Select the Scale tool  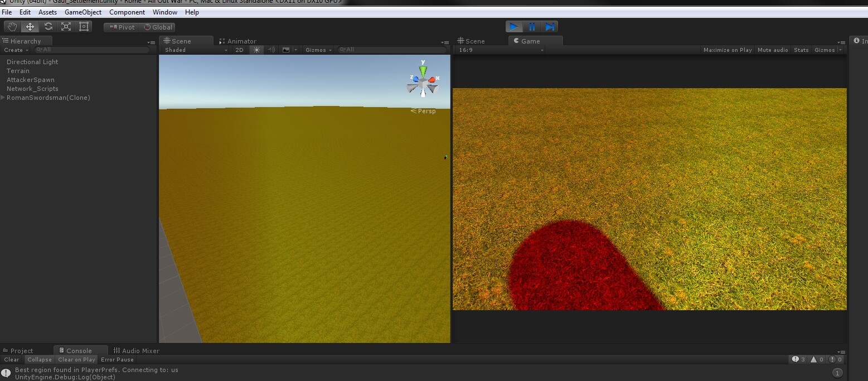pyautogui.click(x=66, y=26)
